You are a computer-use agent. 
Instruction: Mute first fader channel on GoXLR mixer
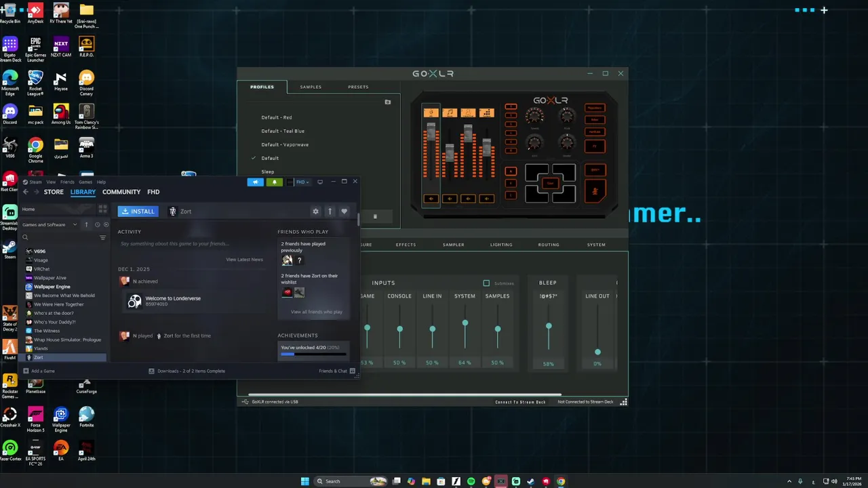click(431, 199)
